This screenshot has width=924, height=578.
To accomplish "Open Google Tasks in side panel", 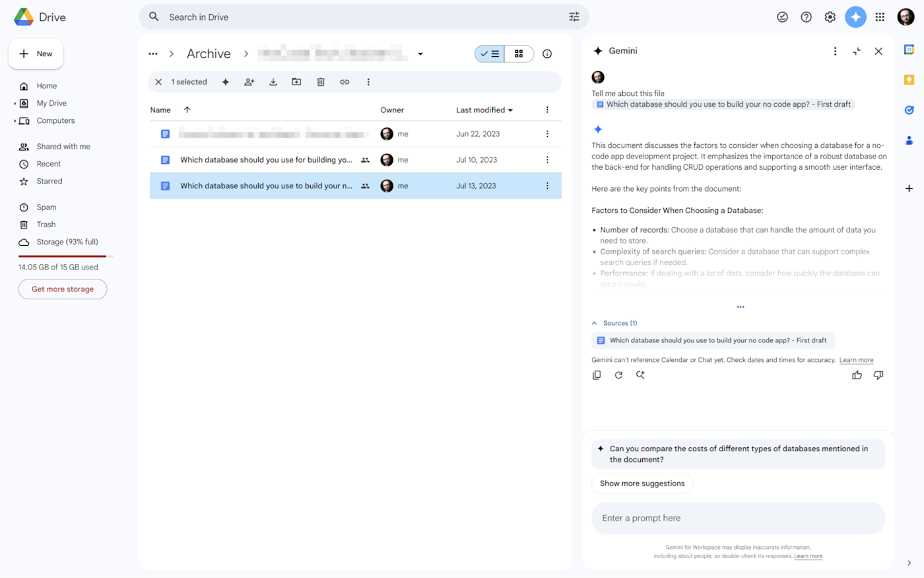I will [909, 110].
